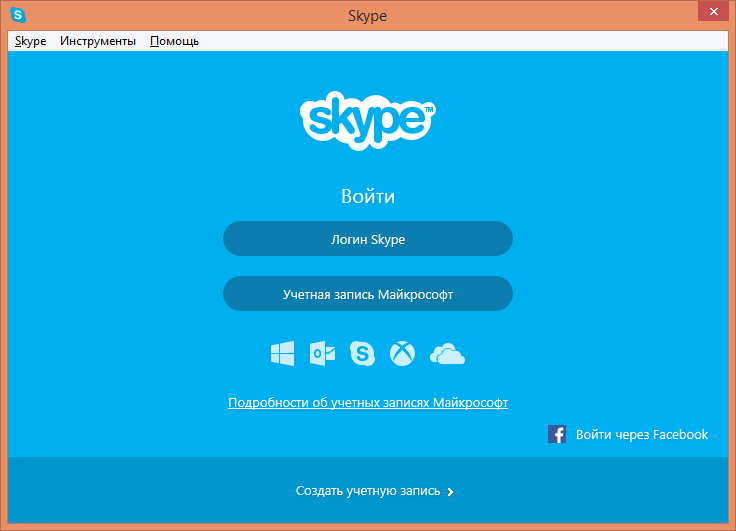This screenshot has width=736, height=531.
Task: Open the Skype menu
Action: tap(31, 41)
